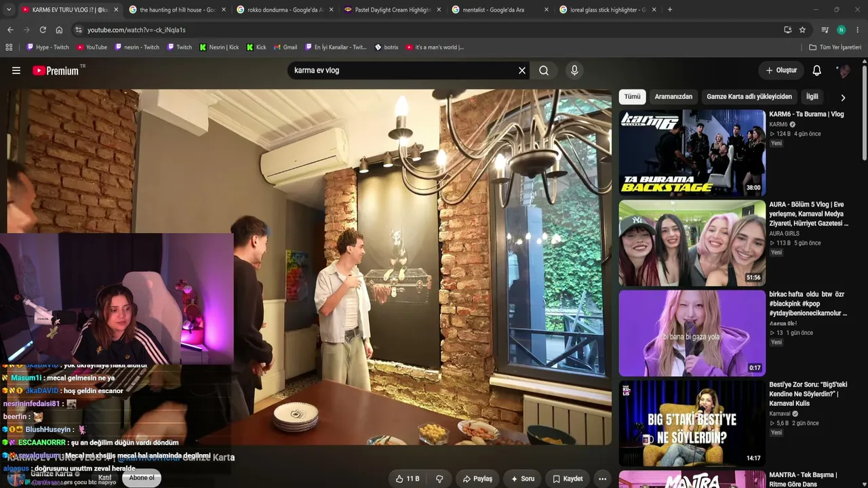Open 'Hype - Twitch' bookmark

point(47,47)
